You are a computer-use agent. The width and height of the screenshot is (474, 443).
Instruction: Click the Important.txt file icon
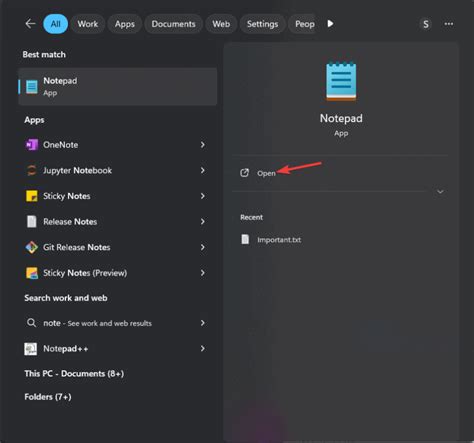click(x=245, y=239)
